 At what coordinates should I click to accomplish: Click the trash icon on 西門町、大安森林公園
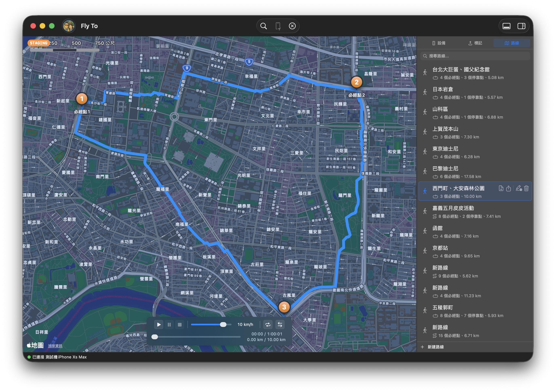point(526,188)
